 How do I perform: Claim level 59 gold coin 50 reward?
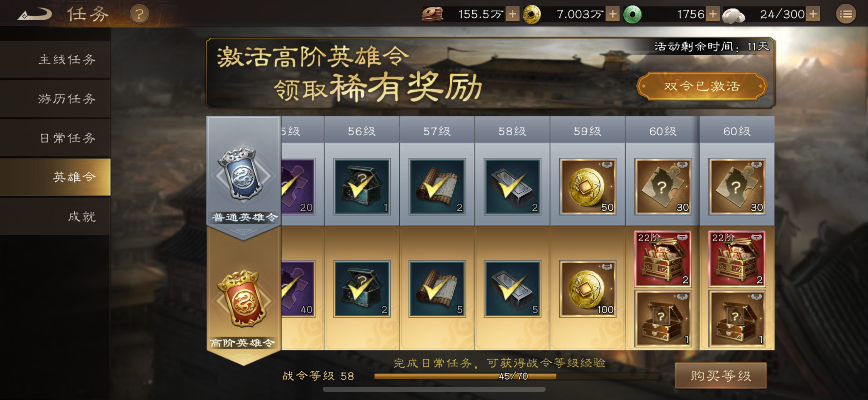tap(587, 187)
